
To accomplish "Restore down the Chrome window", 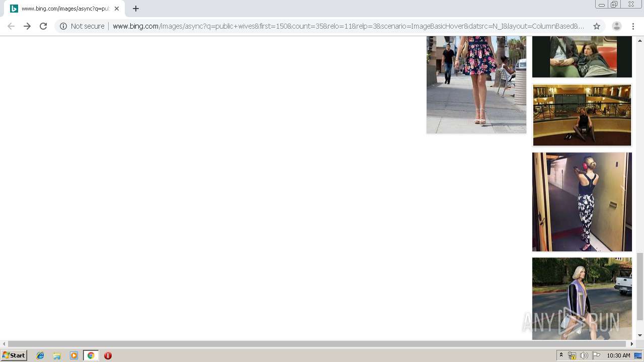I will coord(614,5).
